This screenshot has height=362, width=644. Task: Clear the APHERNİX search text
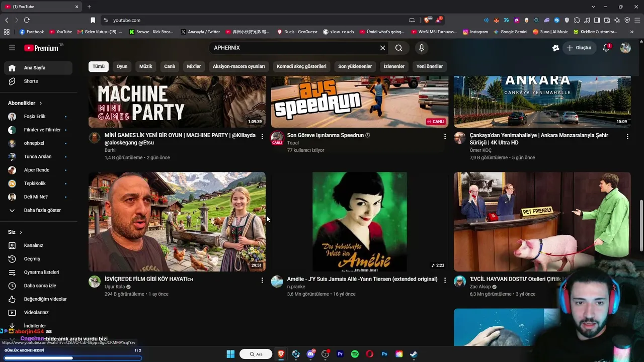[x=382, y=48]
